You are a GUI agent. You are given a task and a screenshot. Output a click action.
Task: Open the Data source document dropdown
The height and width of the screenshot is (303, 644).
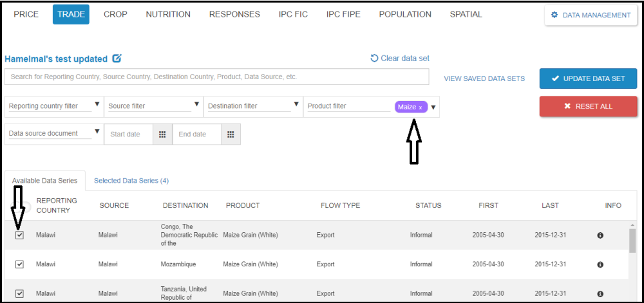[97, 132]
